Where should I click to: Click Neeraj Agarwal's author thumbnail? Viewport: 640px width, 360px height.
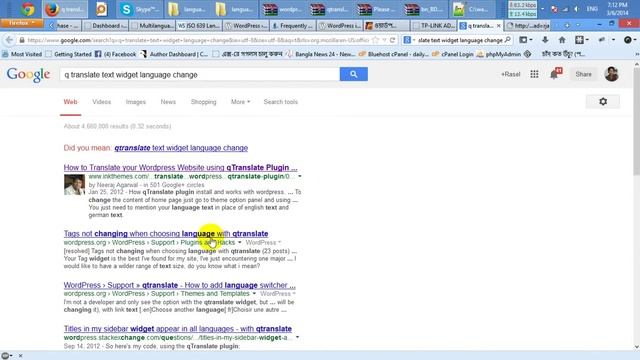74,184
